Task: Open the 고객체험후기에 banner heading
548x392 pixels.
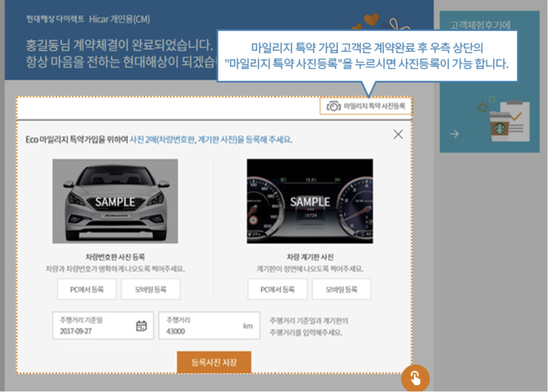Action: 480,25
